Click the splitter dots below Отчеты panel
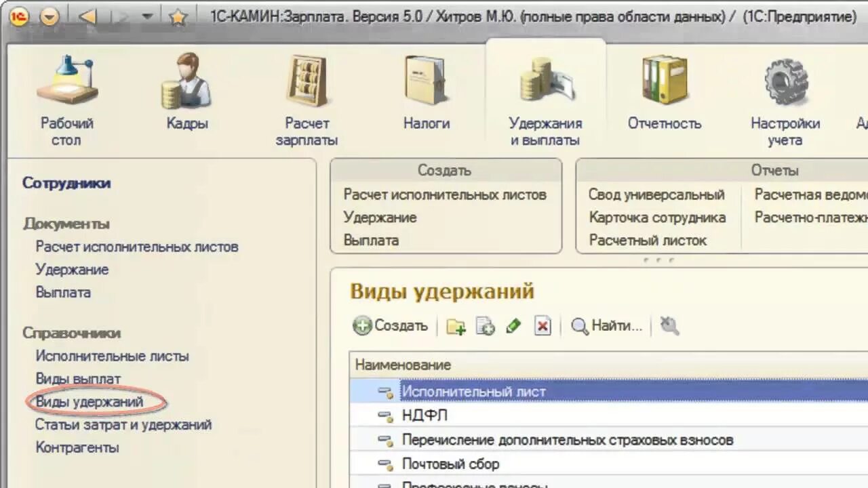The width and height of the screenshot is (868, 488). [658, 260]
